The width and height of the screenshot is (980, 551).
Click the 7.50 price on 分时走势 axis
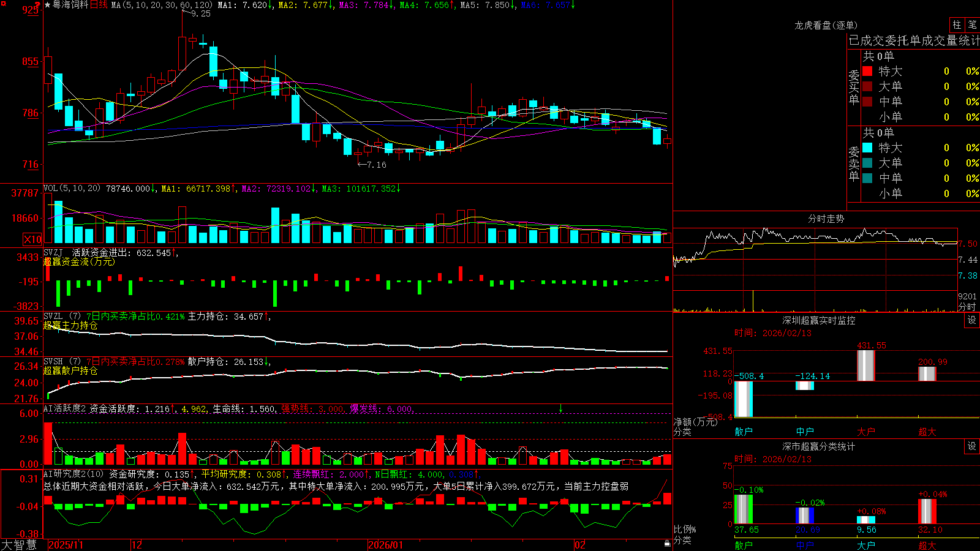click(968, 244)
